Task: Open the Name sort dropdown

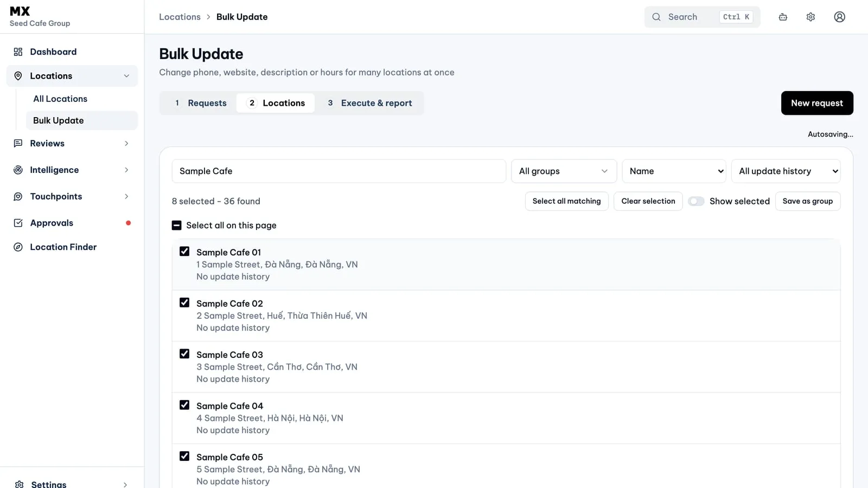Action: tap(674, 171)
